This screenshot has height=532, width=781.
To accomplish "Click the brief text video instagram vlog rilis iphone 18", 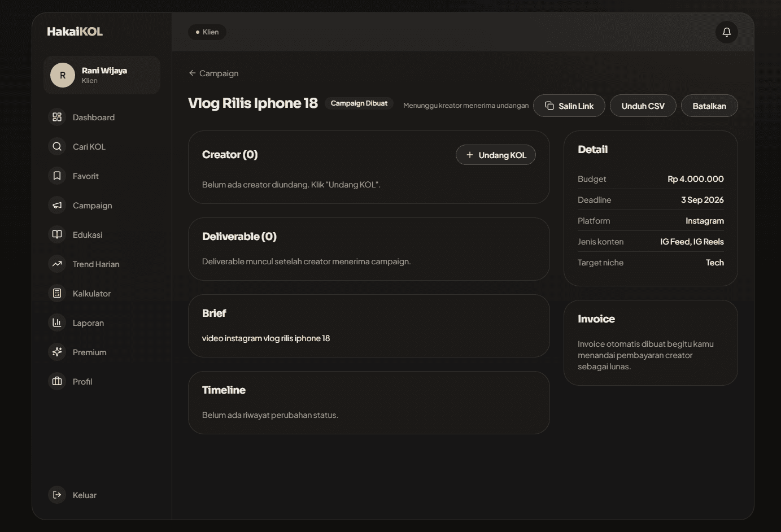I will [266, 338].
